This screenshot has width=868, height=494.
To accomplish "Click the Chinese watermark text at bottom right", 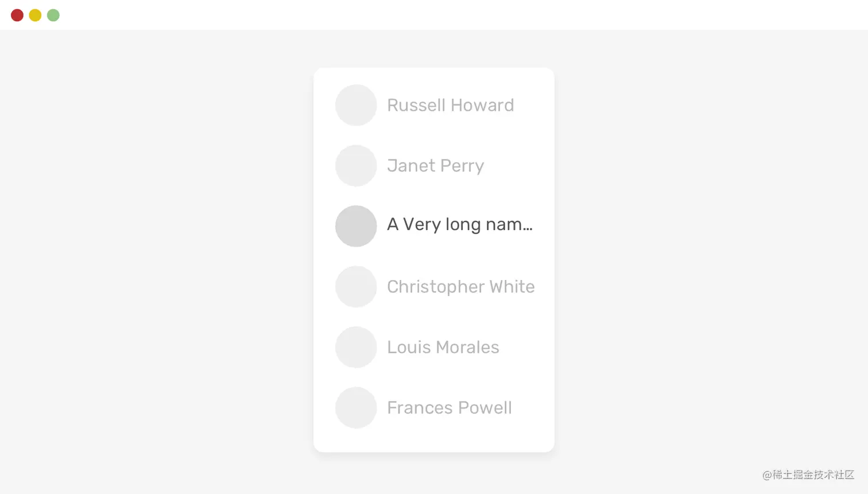I will [x=808, y=474].
